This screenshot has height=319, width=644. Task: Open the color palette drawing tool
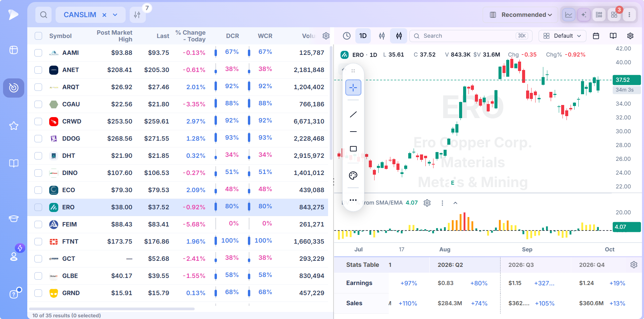[353, 175]
